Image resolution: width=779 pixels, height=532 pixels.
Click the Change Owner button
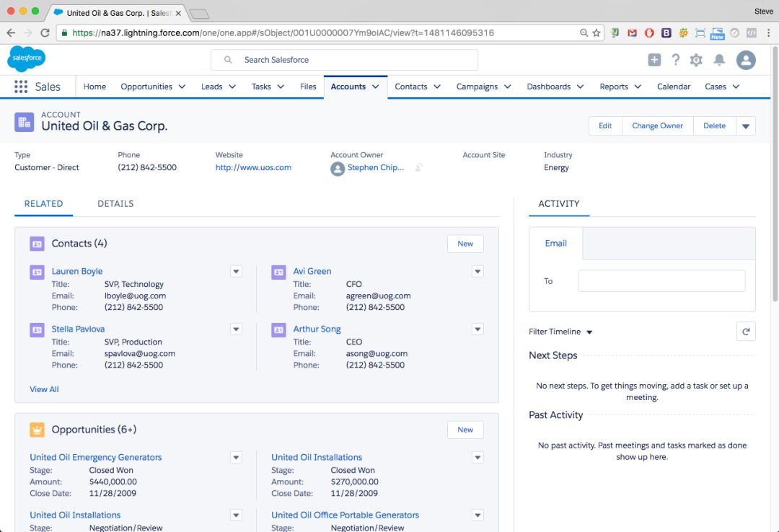coord(657,125)
